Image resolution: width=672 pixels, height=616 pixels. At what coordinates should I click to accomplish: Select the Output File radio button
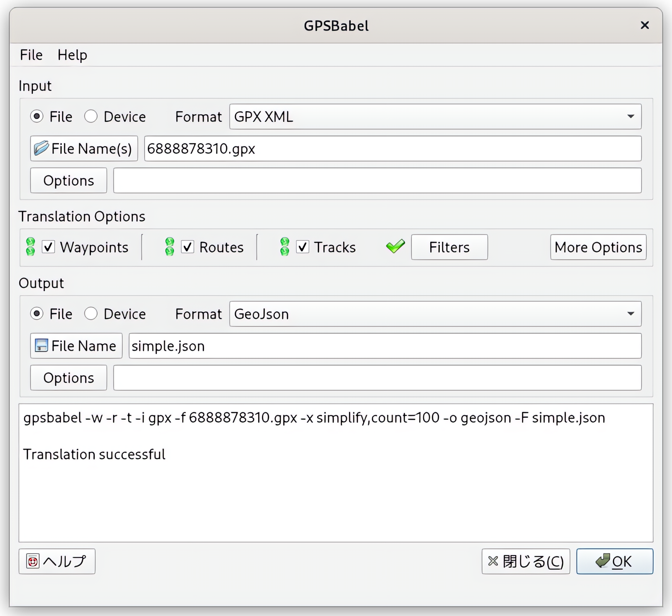37,314
